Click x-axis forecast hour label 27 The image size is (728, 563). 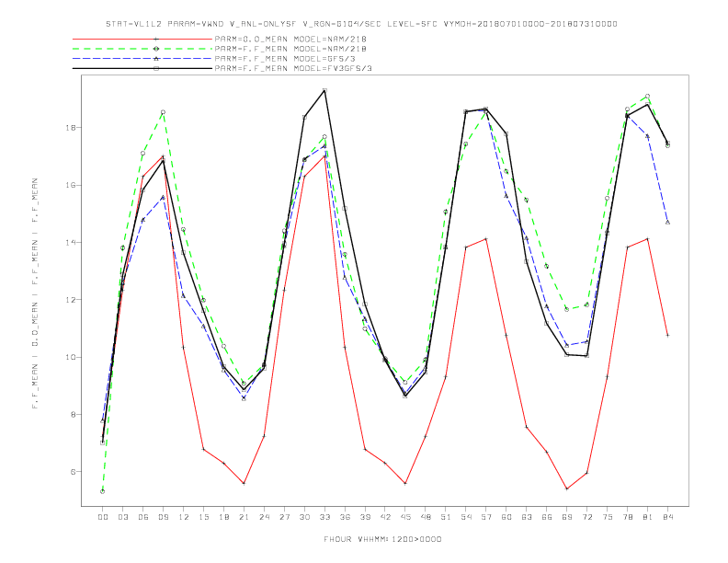284,517
